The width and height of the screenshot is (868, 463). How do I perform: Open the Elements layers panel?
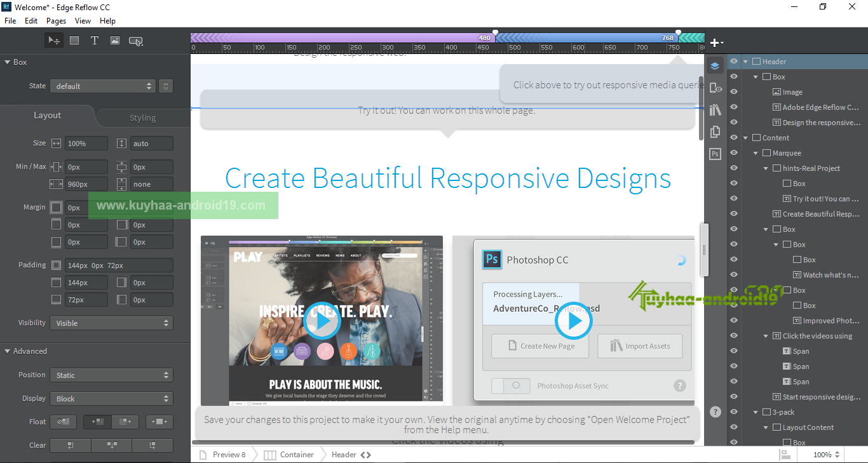pyautogui.click(x=715, y=66)
